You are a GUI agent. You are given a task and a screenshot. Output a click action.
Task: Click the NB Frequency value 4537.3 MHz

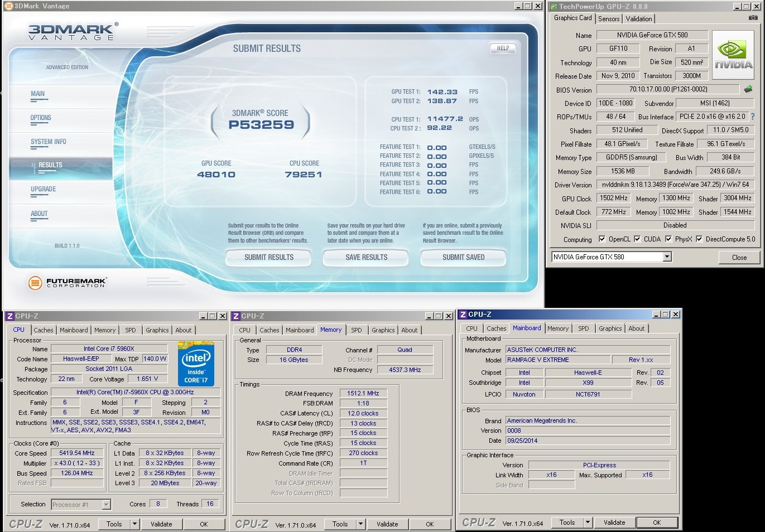(405, 370)
